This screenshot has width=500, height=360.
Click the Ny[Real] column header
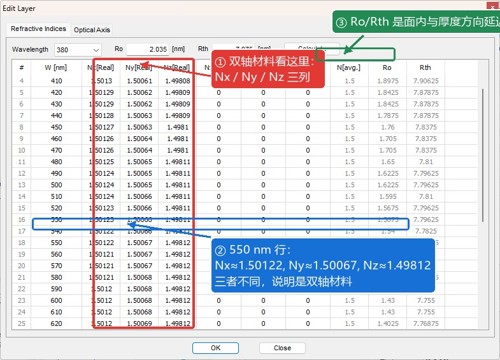pyautogui.click(x=139, y=68)
